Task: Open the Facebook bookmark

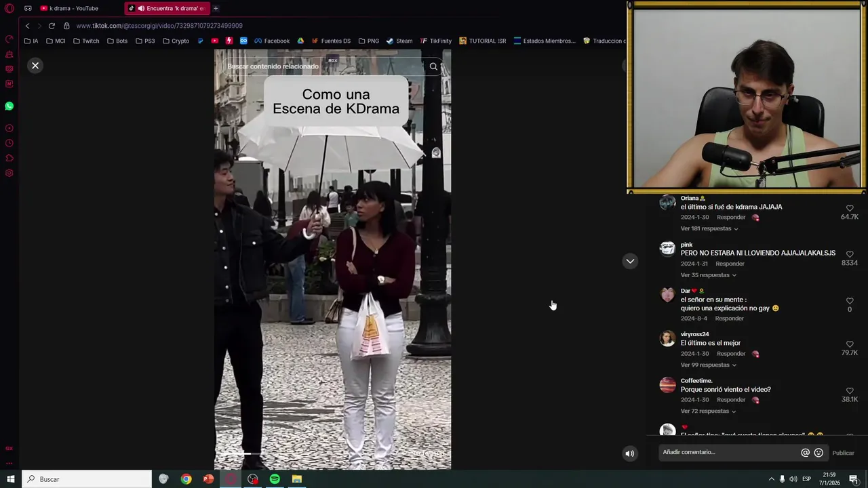Action: point(272,41)
